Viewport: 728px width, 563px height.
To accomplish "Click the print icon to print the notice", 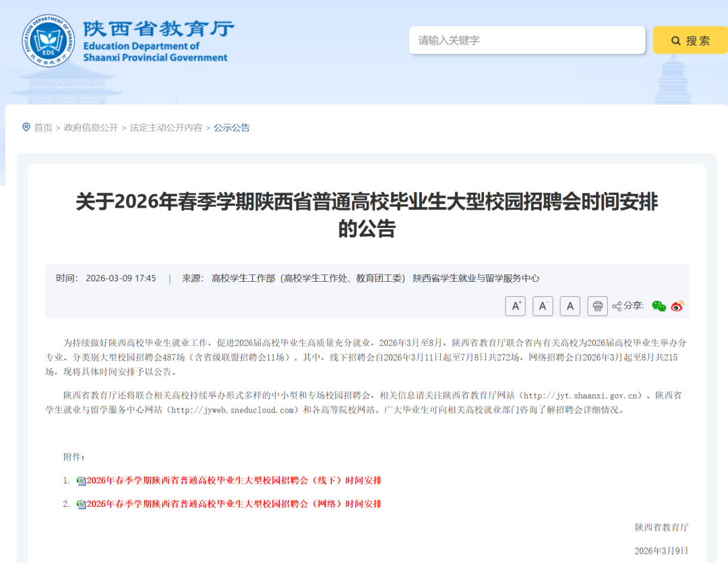I will [597, 305].
